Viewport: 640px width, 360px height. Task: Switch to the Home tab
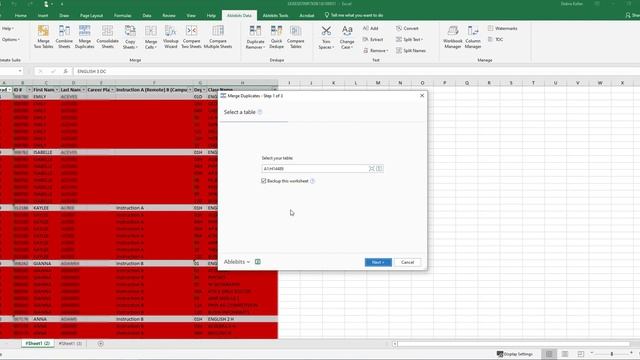pos(20,16)
